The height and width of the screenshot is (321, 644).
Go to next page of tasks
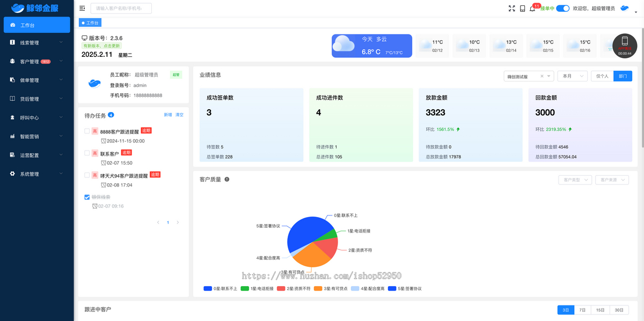coord(178,222)
